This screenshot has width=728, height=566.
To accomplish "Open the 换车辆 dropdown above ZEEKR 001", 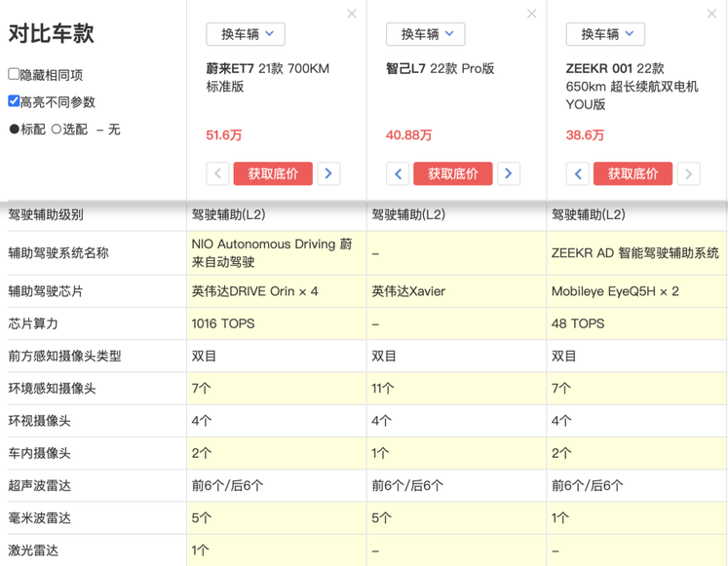I will (x=605, y=34).
